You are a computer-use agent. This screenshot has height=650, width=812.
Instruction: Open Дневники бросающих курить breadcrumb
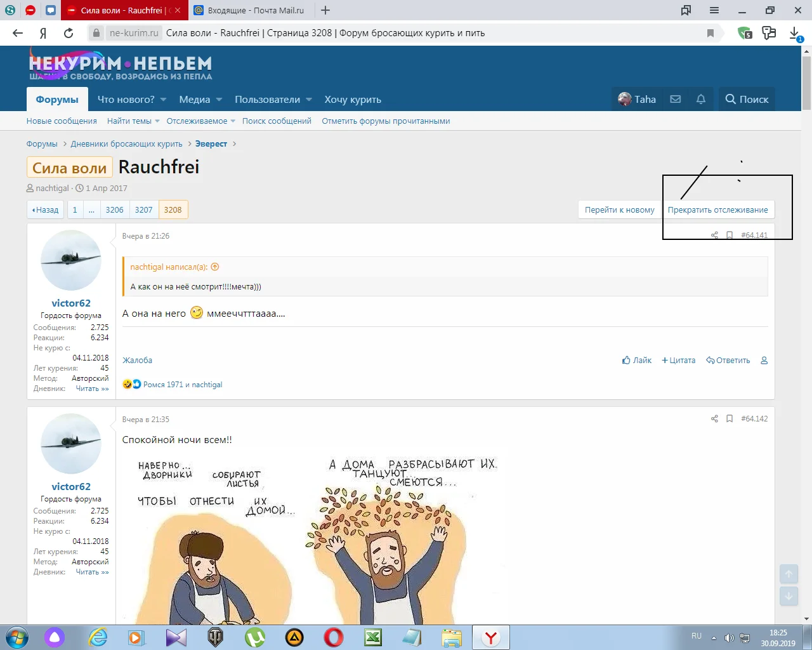pos(126,144)
